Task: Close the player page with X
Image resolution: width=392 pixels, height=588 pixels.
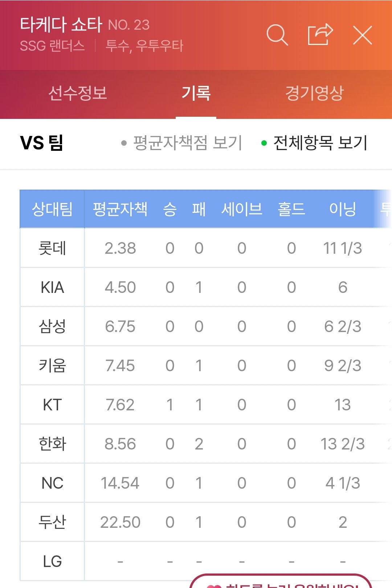Action: pos(363,35)
